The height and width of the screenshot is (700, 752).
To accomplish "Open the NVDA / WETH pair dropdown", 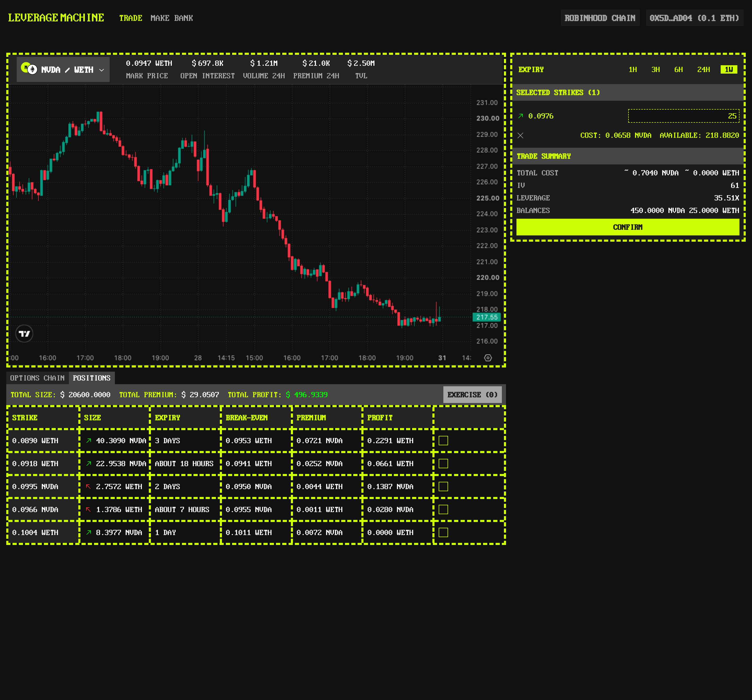I will pos(63,70).
